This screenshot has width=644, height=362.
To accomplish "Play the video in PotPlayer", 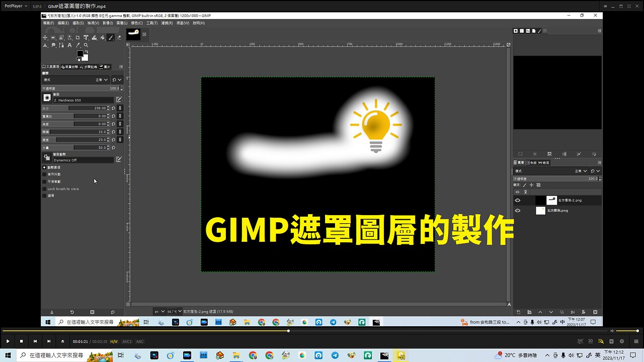I will pos(8,341).
